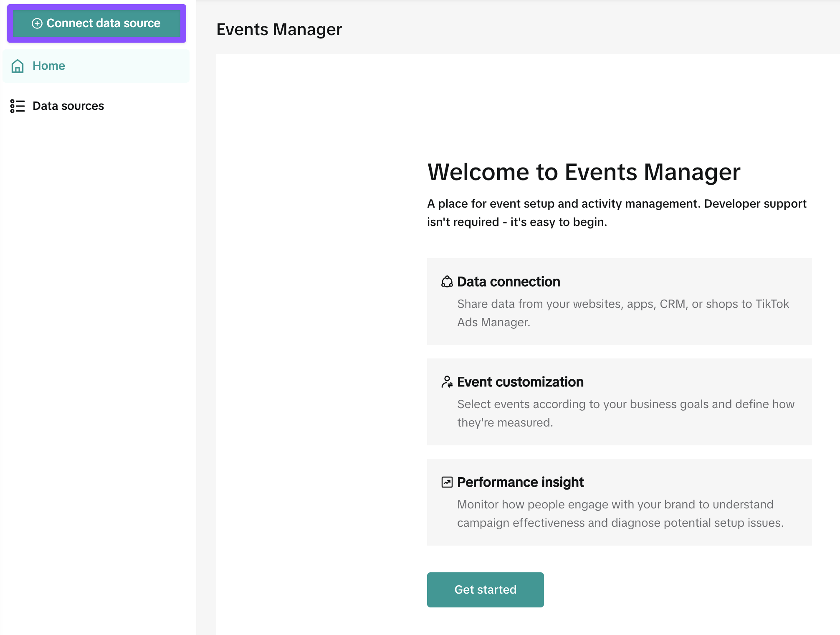Click the plus icon on Connect data source
840x635 pixels.
click(37, 23)
